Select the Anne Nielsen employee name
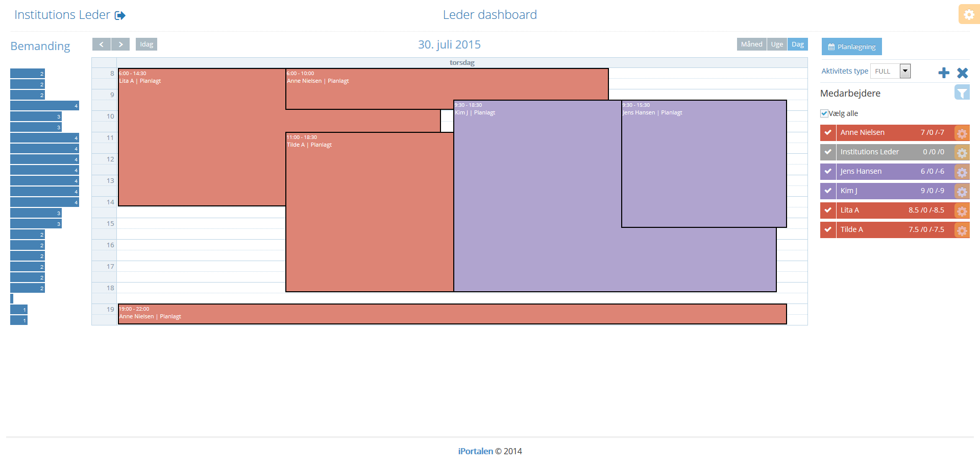Image resolution: width=980 pixels, height=467 pixels. (862, 132)
